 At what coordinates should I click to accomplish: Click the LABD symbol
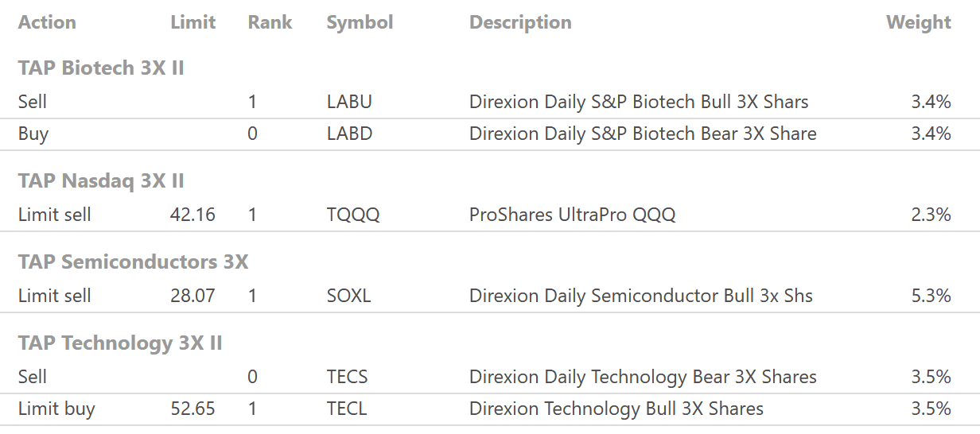349,134
